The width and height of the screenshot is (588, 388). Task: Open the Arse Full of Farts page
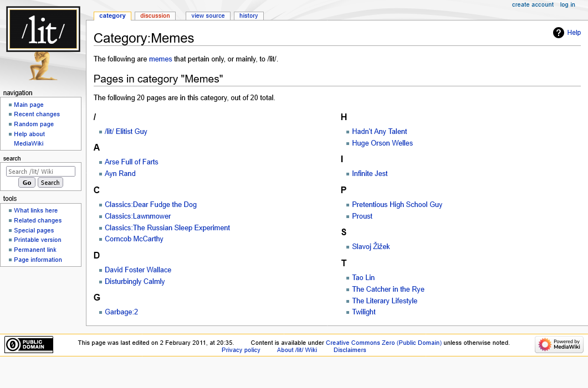pyautogui.click(x=131, y=162)
